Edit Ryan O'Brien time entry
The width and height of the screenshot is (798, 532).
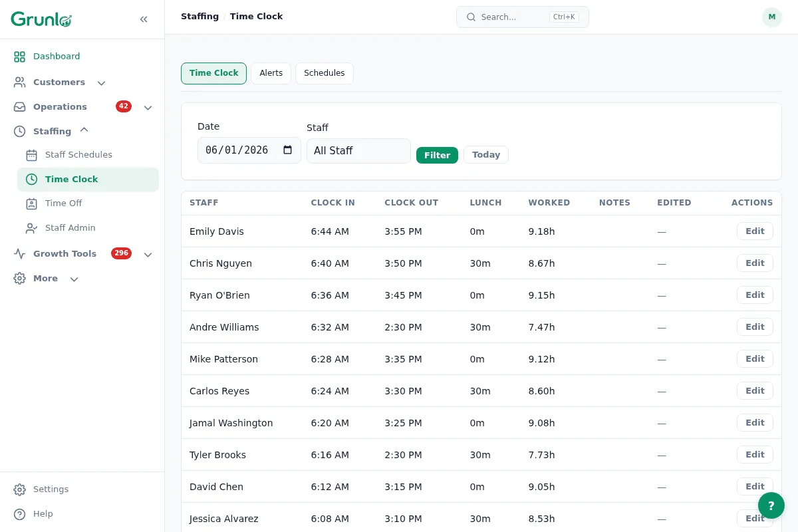point(755,295)
